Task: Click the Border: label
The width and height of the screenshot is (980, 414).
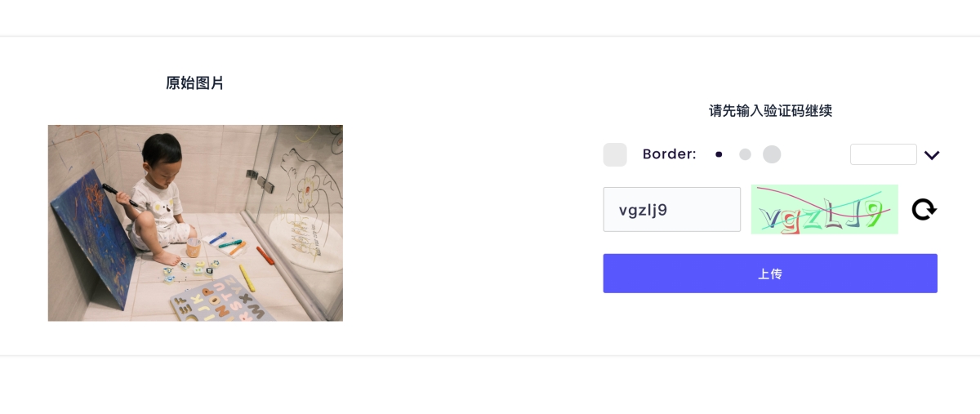Action: click(x=669, y=154)
